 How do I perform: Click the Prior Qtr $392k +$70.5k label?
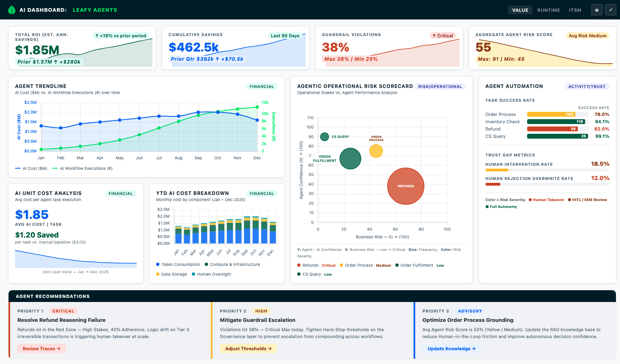tap(207, 59)
